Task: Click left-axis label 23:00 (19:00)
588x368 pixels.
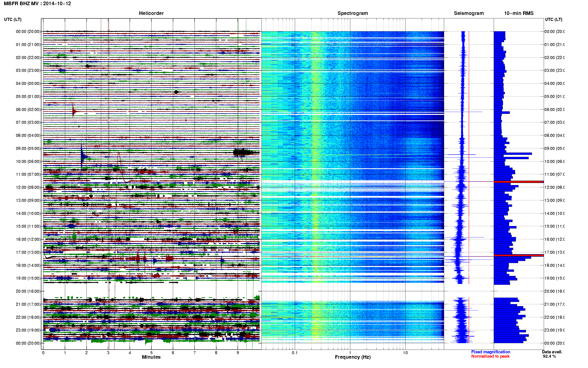Action: tap(28, 330)
